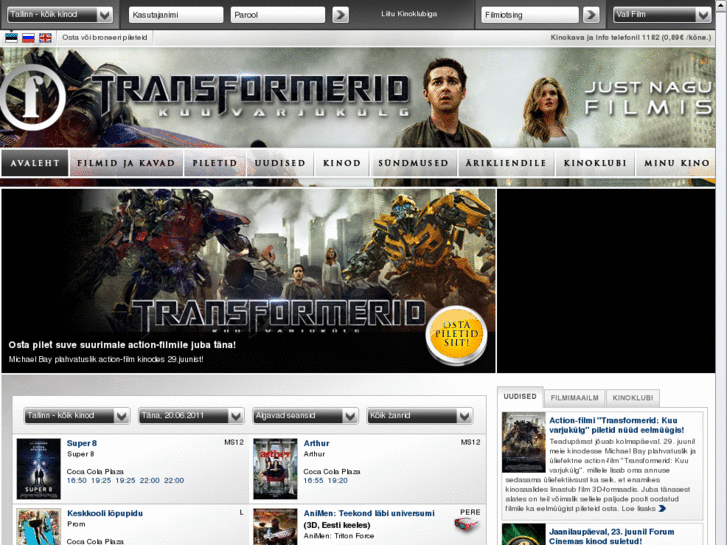The width and height of the screenshot is (727, 545).
Task: Open the Minu Kino menu item
Action: point(676,163)
